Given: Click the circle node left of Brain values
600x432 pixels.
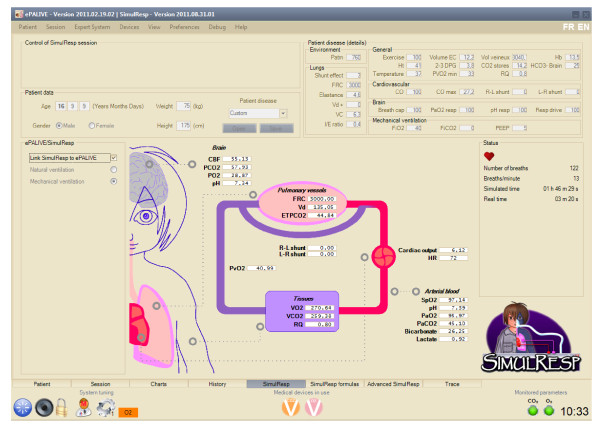Looking at the screenshot, I should tap(192, 164).
